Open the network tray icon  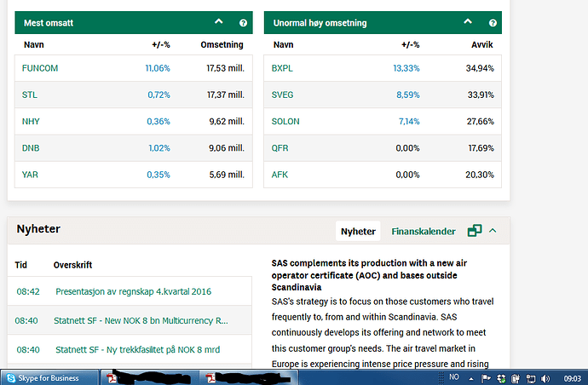coord(531,379)
